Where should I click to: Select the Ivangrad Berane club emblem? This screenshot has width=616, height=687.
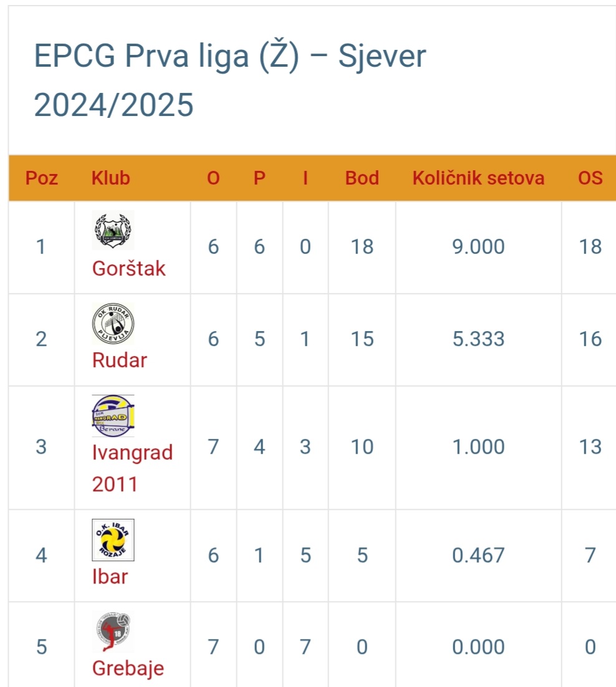[x=113, y=416]
